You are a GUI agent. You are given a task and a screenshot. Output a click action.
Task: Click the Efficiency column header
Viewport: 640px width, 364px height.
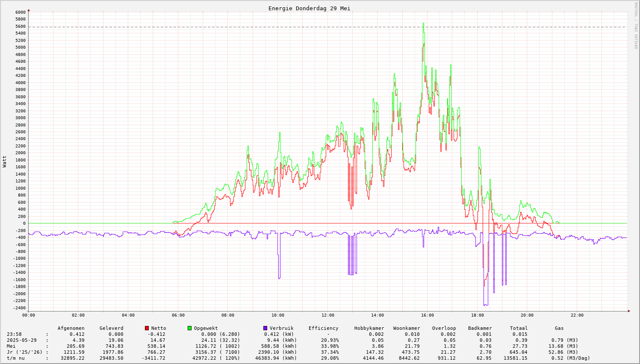(x=323, y=328)
